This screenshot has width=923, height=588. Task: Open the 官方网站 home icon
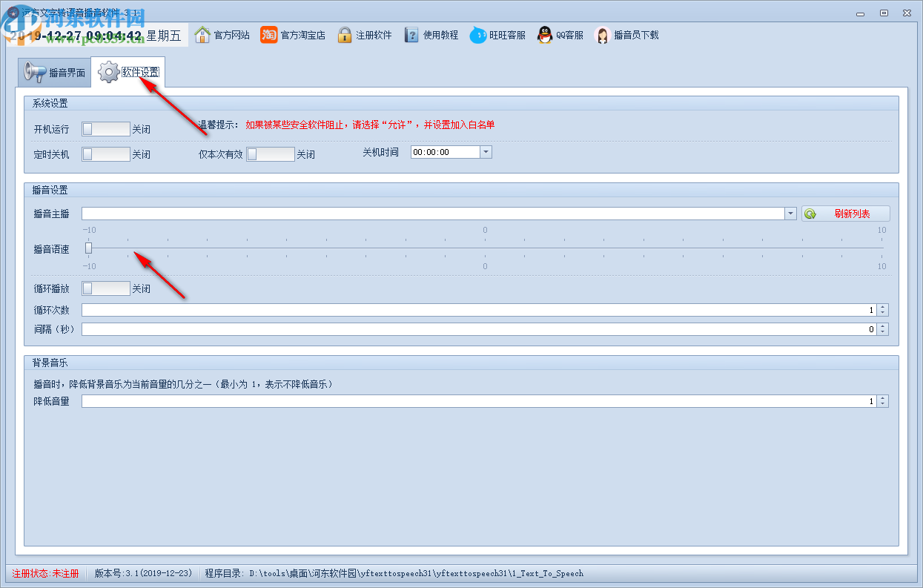tap(202, 35)
